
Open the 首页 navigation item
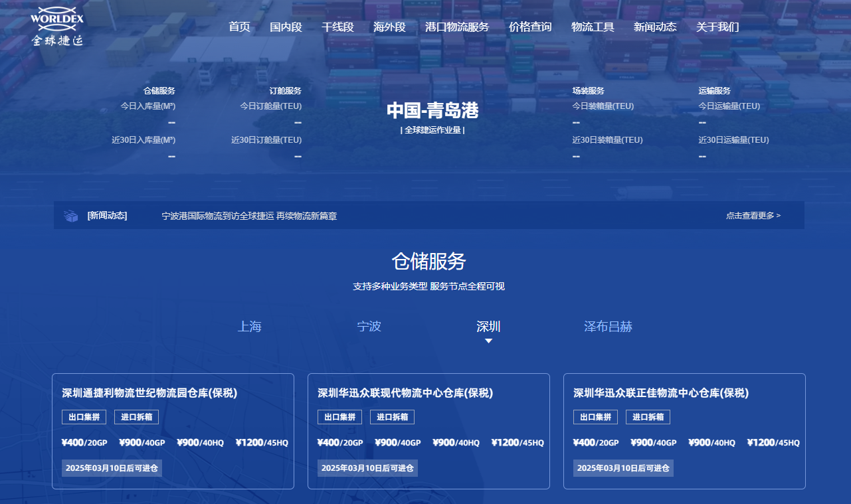[x=239, y=27]
